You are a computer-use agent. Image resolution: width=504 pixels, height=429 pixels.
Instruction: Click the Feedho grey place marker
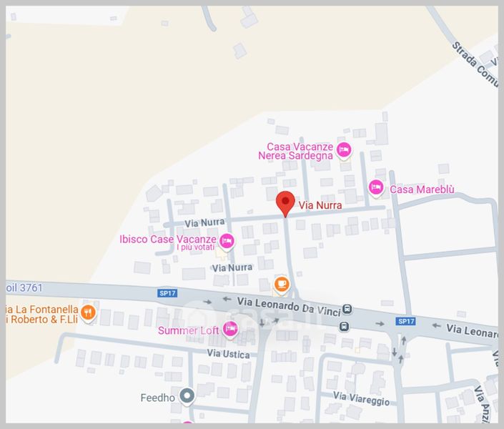[x=187, y=396]
